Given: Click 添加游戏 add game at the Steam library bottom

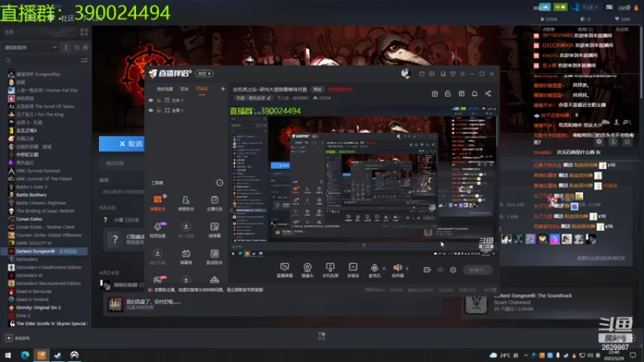Looking at the screenshot, I should pyautogui.click(x=18, y=338).
